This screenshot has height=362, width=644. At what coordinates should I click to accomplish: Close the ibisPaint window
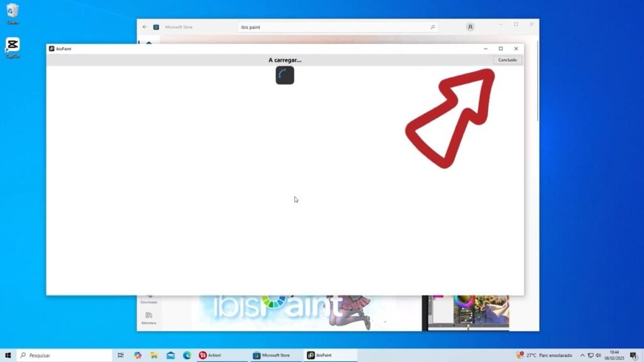click(516, 48)
